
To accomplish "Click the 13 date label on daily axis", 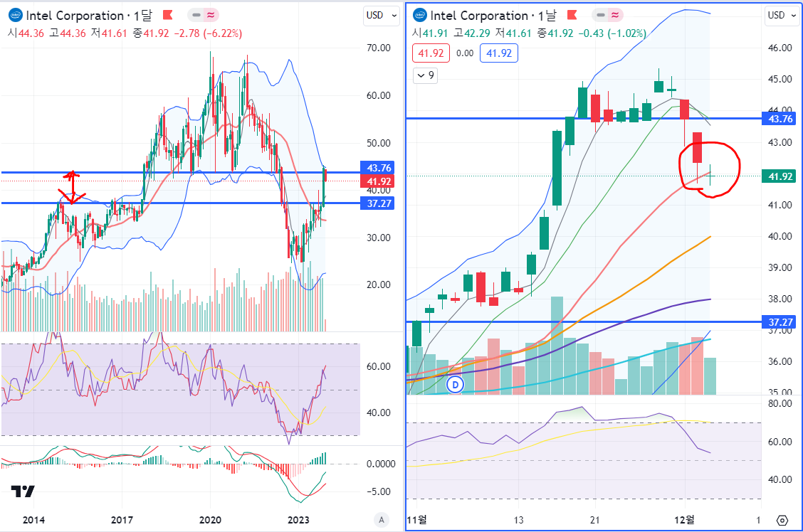I will pyautogui.click(x=519, y=520).
